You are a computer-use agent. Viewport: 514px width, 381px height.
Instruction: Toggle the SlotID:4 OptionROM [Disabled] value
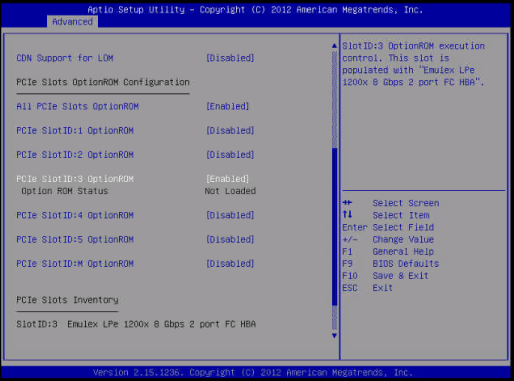tap(230, 215)
